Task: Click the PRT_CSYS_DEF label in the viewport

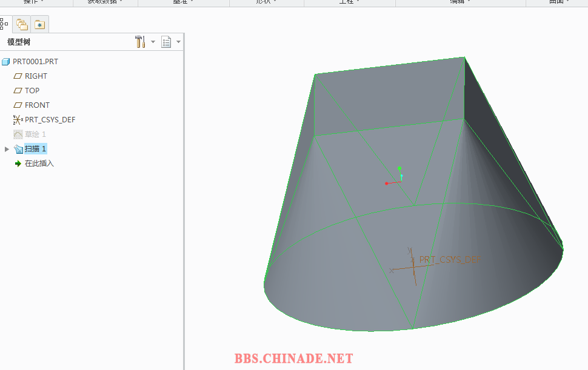Action: (x=450, y=260)
